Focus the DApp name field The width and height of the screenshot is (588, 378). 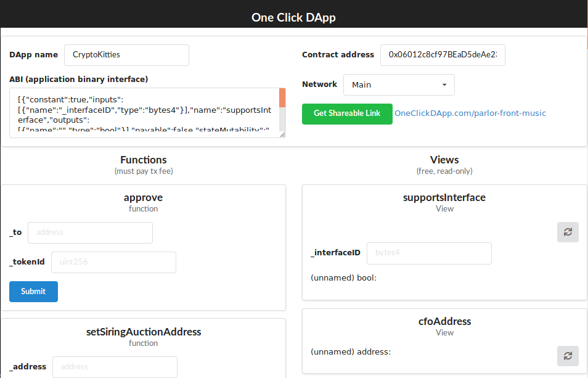click(x=126, y=55)
